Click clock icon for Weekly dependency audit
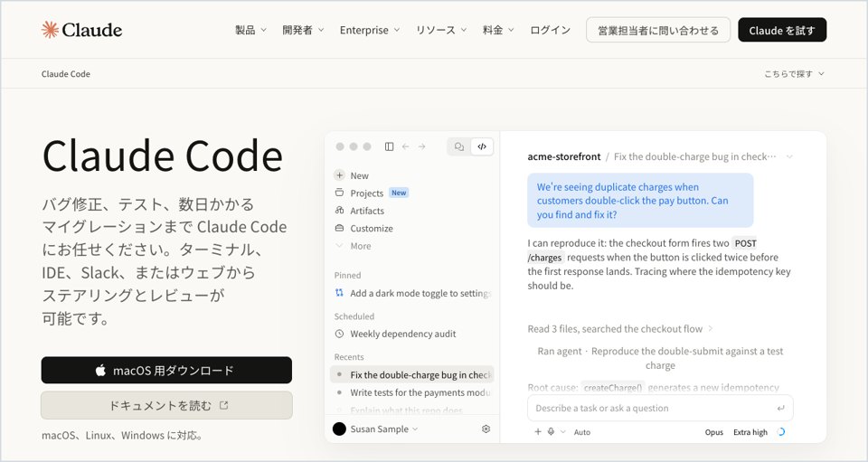Viewport: 868px width, 462px height. coord(339,334)
